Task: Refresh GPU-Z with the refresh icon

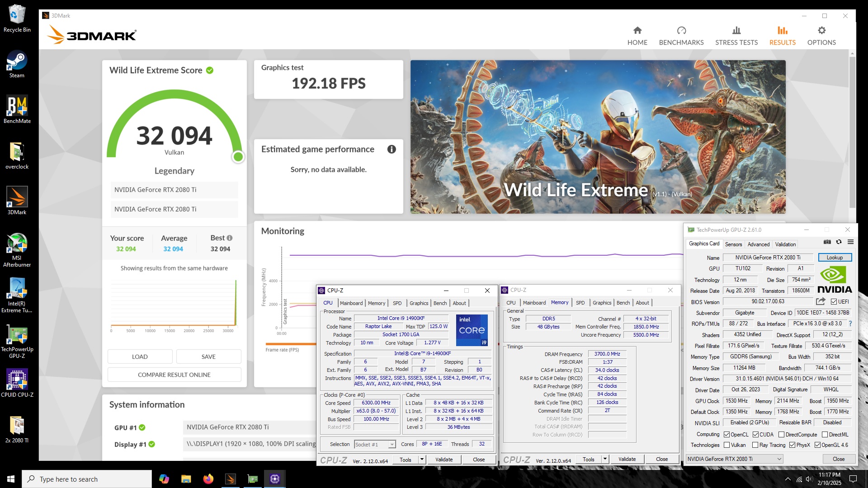Action: pos(839,242)
